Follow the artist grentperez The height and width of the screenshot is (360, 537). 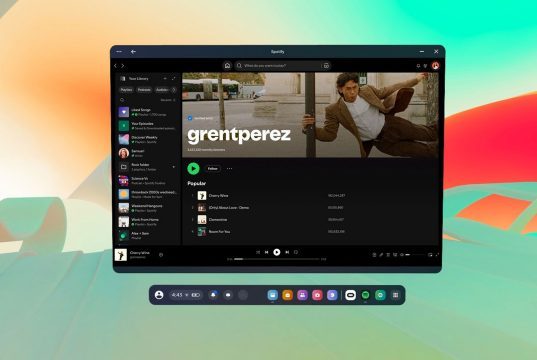[x=213, y=169]
